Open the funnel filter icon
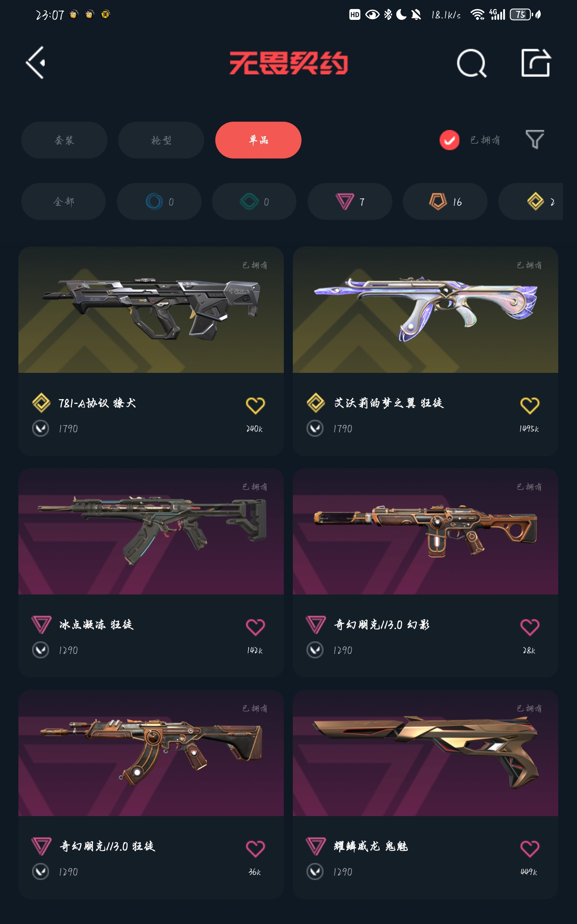This screenshot has width=577, height=924. click(535, 139)
